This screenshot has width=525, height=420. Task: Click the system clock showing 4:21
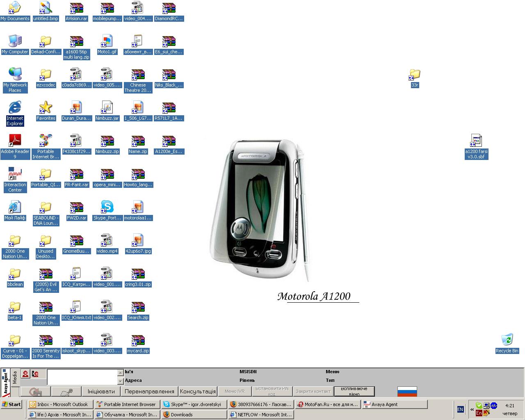point(510,406)
